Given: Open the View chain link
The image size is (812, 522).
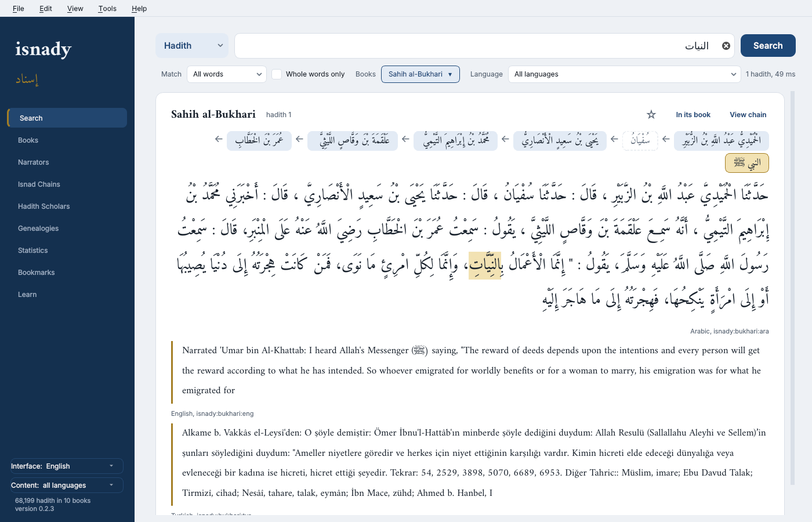Looking at the screenshot, I should [748, 115].
